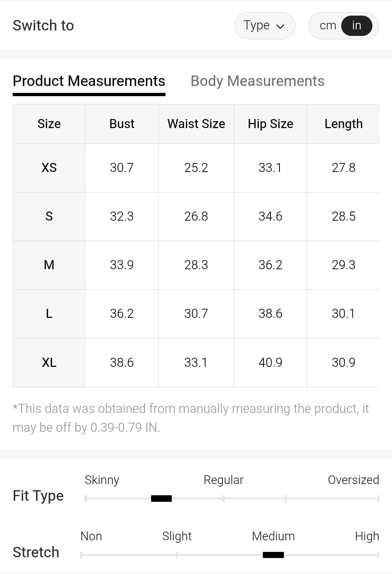
Task: Click the Size column header
Action: (49, 124)
